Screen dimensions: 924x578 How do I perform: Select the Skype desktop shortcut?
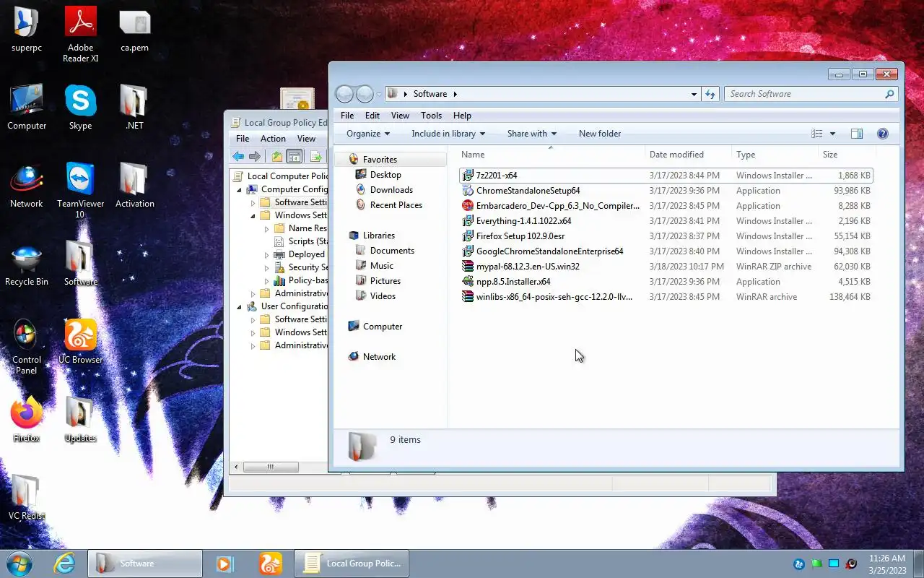(80, 108)
